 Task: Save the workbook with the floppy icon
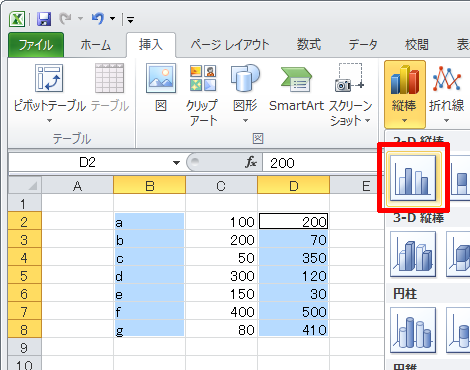click(x=44, y=19)
